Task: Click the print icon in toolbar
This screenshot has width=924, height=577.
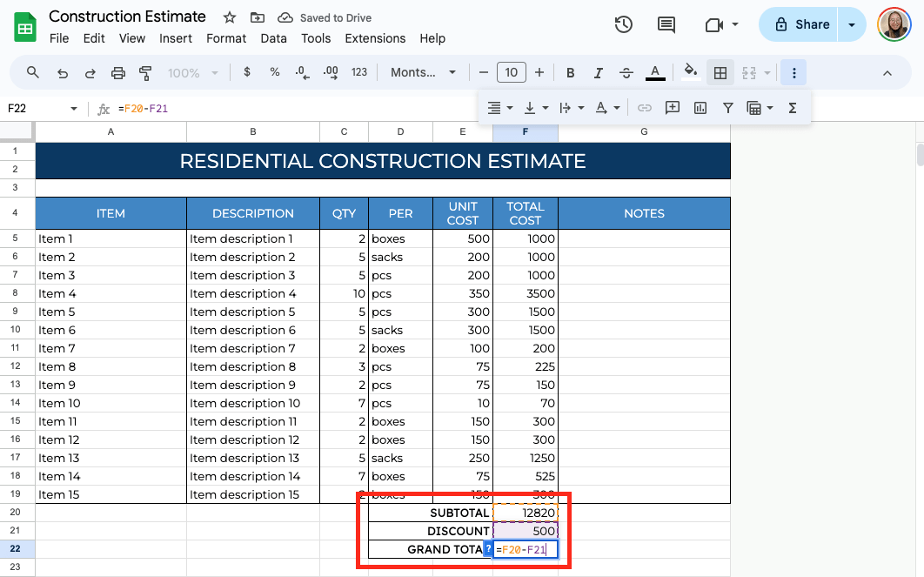Action: [x=118, y=73]
